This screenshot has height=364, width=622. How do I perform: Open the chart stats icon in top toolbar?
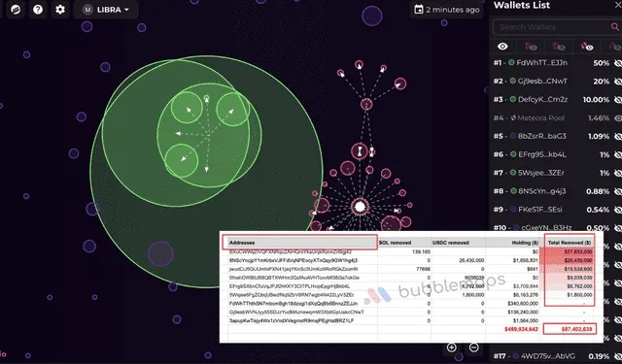click(16, 9)
